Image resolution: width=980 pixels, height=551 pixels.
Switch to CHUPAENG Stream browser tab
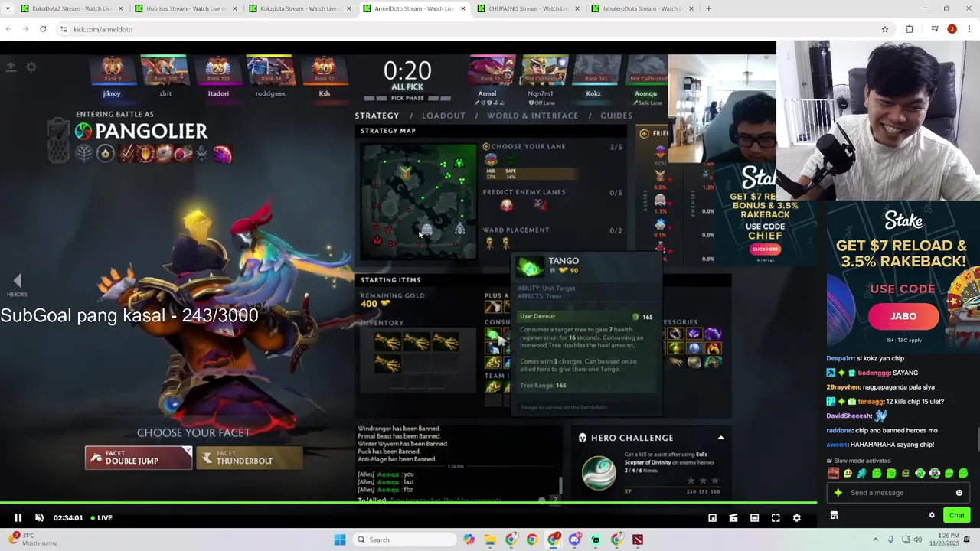528,8
